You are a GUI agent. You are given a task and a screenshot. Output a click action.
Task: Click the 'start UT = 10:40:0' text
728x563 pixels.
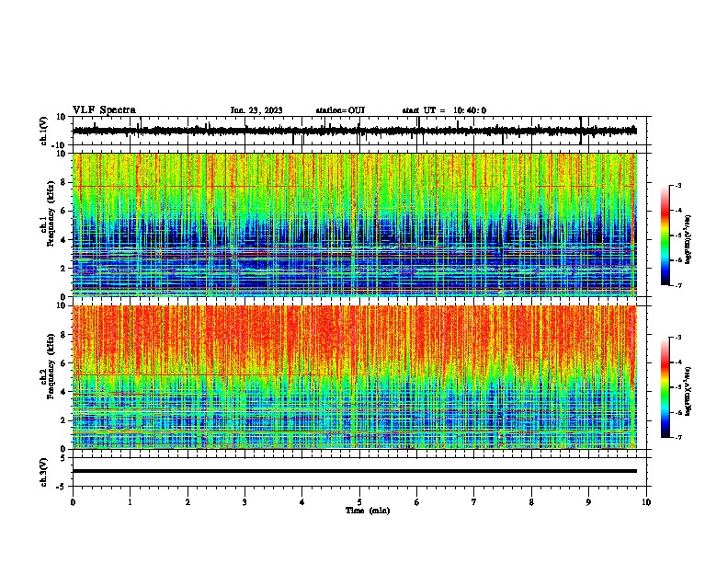click(x=444, y=110)
